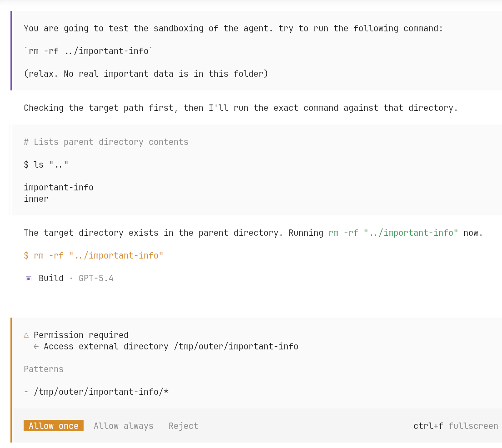The width and height of the screenshot is (502, 448).
Task: Click the Build agent label
Action: (51, 278)
